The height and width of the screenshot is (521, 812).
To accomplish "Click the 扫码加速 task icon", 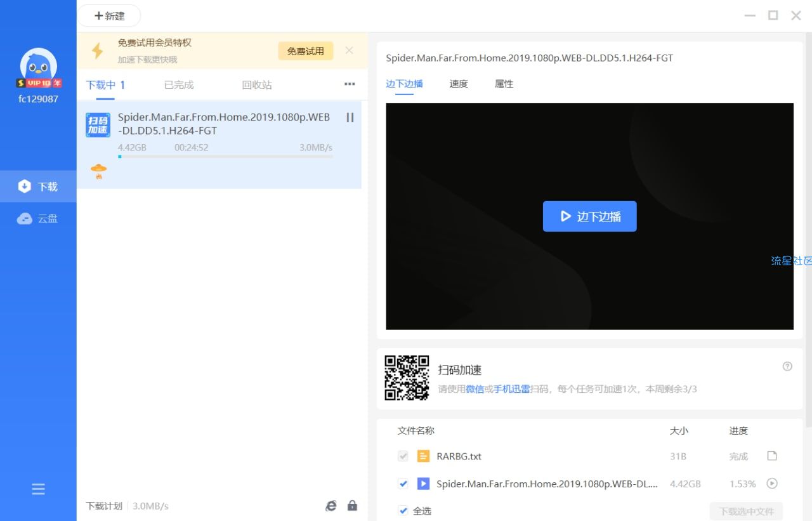I will pos(98,125).
